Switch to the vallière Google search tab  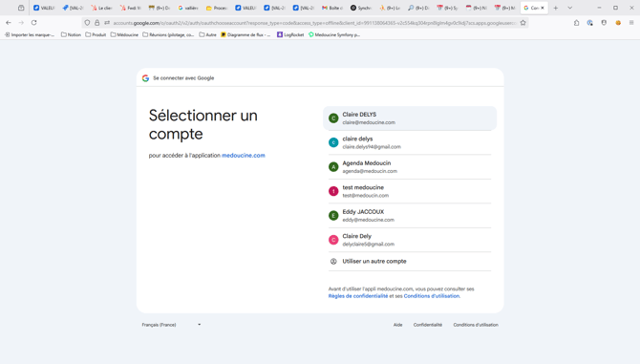pos(188,8)
